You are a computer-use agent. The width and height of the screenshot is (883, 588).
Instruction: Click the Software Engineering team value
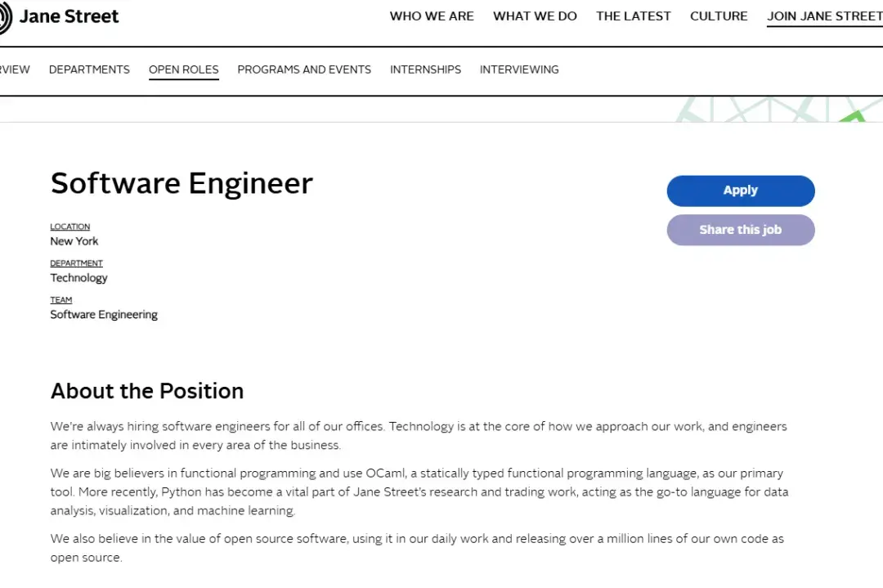coord(104,315)
